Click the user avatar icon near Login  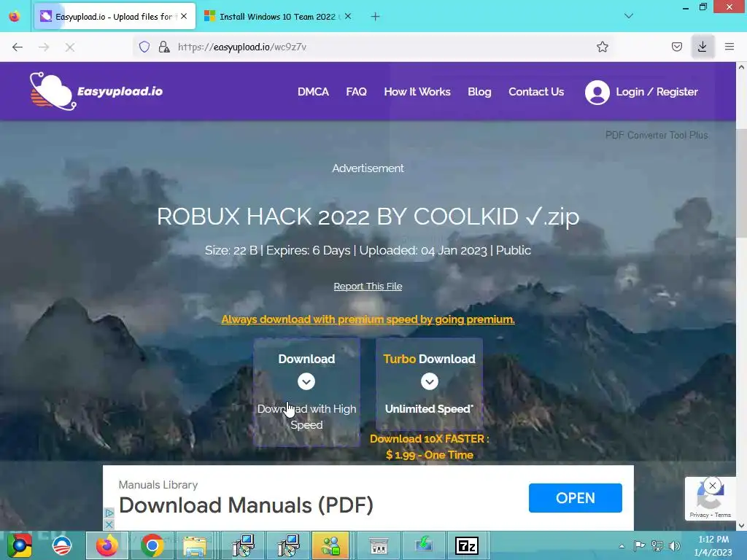tap(597, 93)
